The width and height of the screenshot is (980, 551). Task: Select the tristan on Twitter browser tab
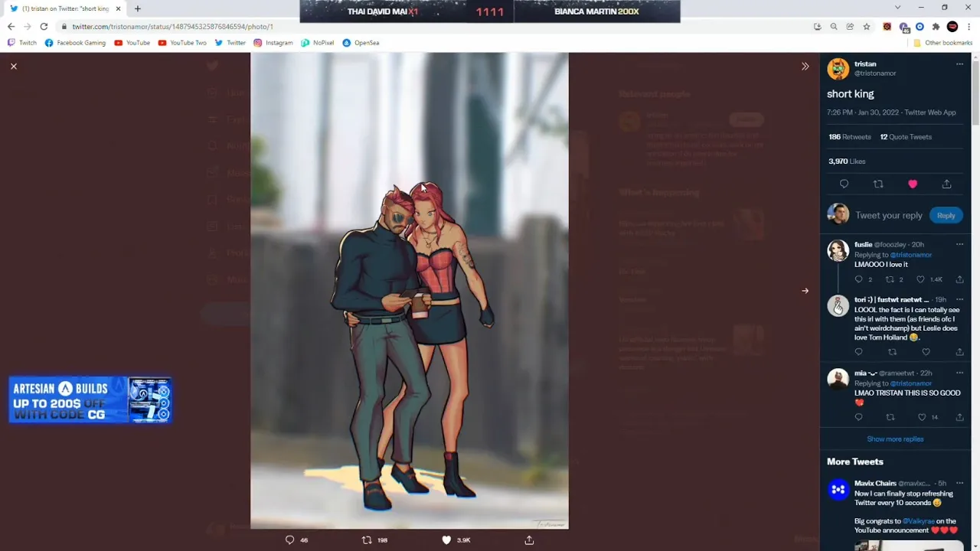tap(65, 8)
